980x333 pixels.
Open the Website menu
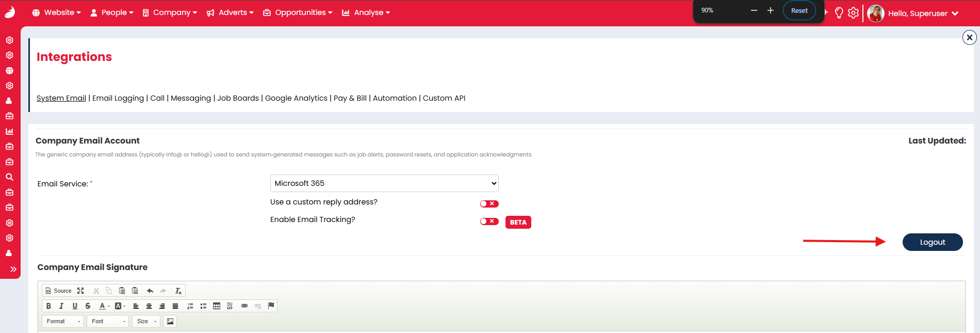click(57, 12)
